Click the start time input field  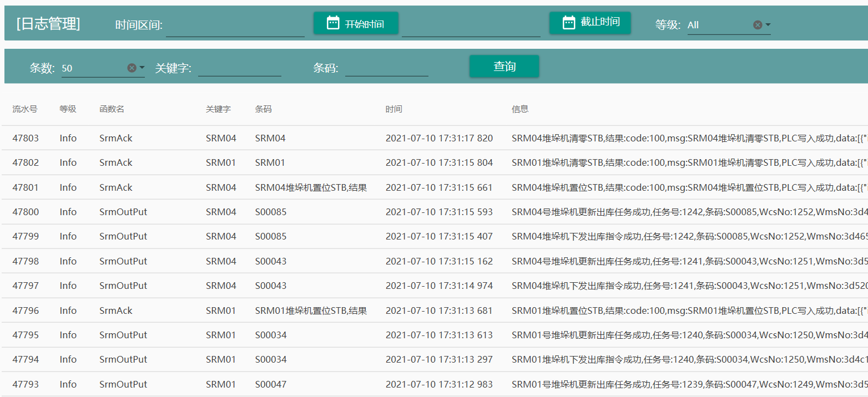[x=235, y=26]
